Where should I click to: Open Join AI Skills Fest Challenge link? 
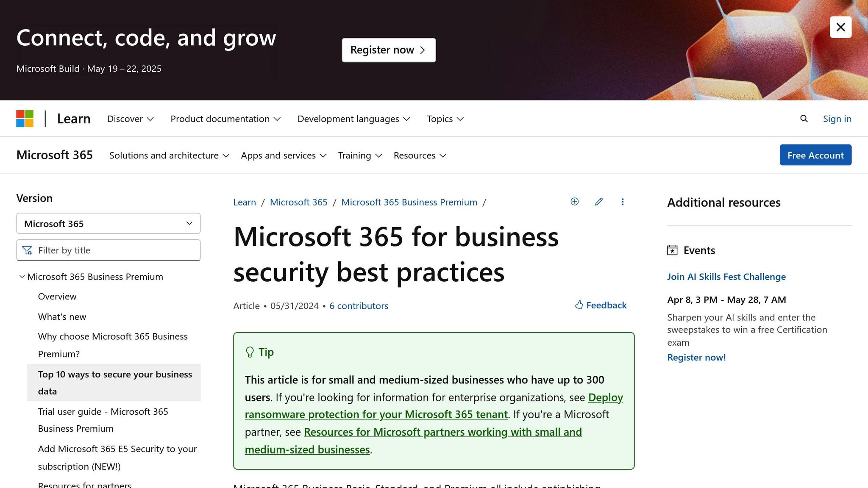726,277
